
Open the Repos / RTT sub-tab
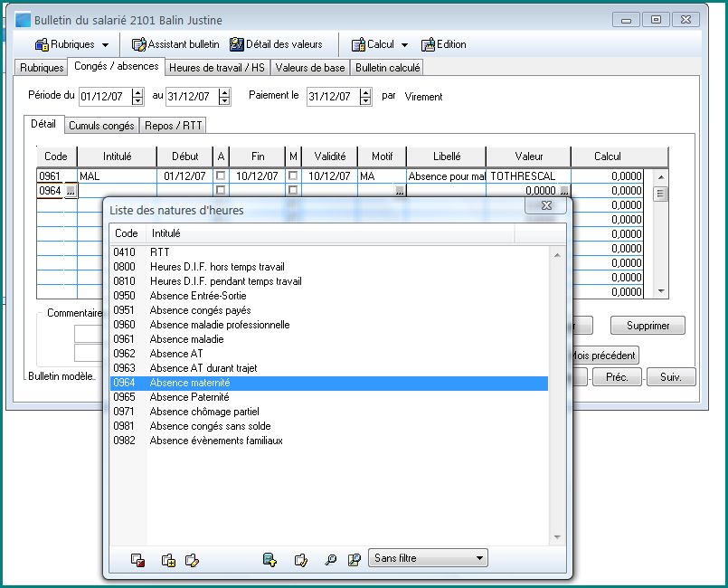(173, 126)
